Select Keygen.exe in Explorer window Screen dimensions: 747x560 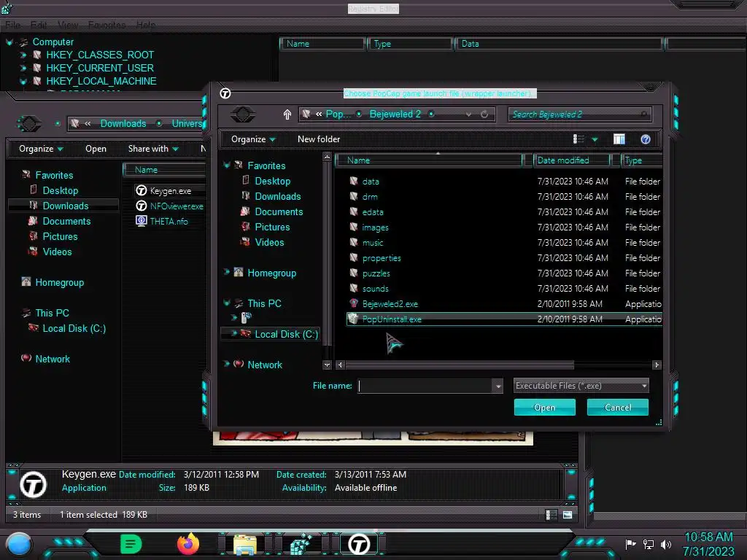point(170,191)
